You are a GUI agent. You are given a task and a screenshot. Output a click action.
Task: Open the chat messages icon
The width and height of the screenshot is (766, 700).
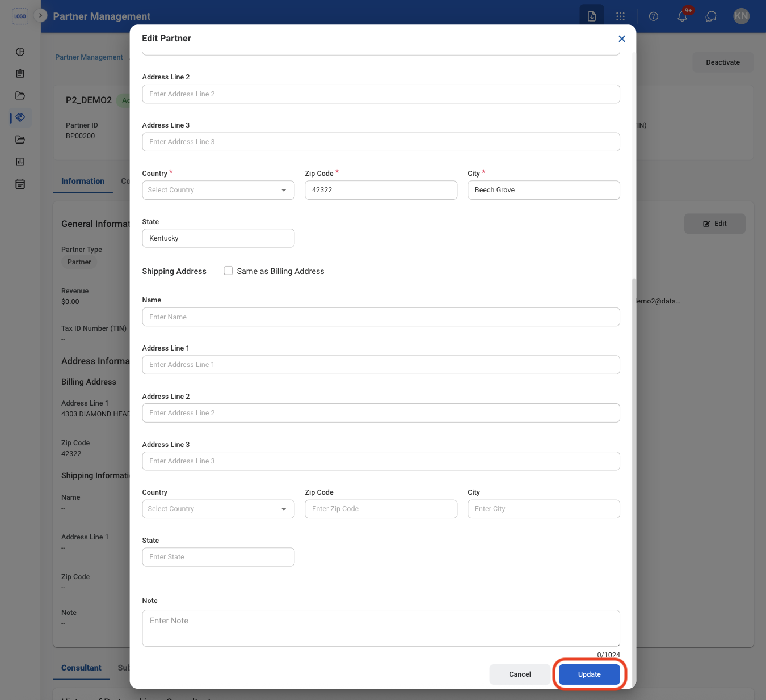[711, 16]
